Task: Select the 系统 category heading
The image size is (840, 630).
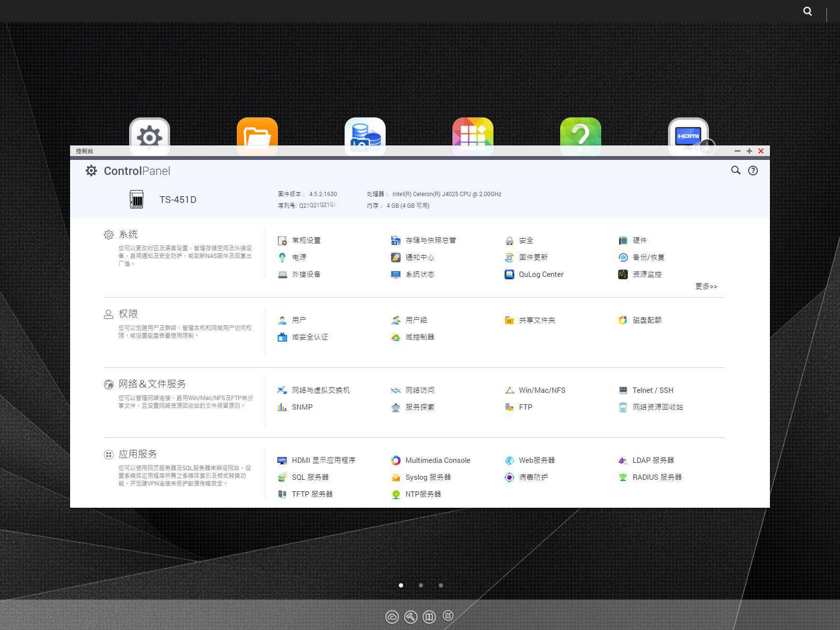Action: tap(128, 234)
